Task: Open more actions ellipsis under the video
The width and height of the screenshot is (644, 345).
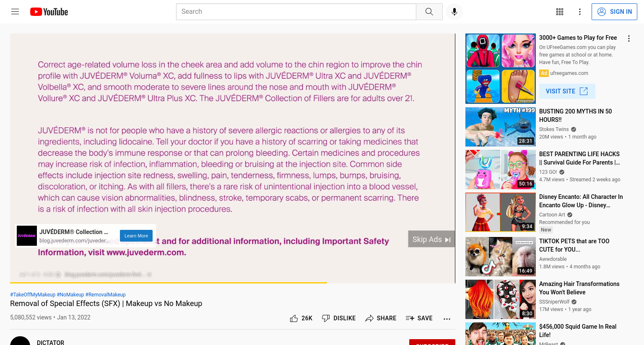Action: click(447, 319)
